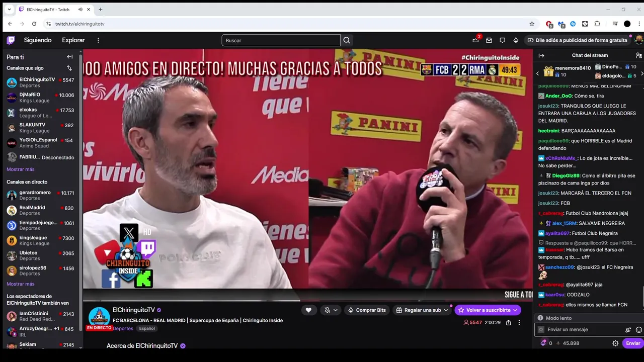The width and height of the screenshot is (644, 362).
Task: Bookmark page with the star icon
Action: [532, 24]
